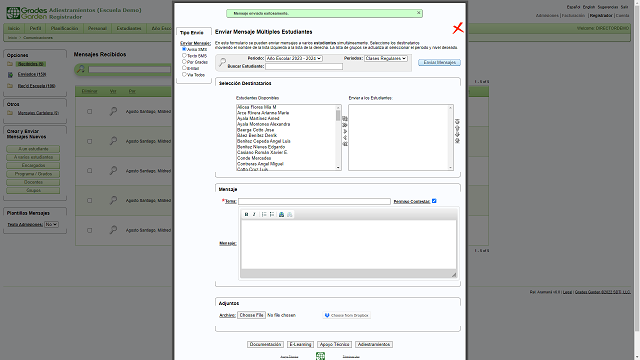This screenshot has width=640, height=360.
Task: Click Programa / Grados button in background
Action: click(33, 174)
